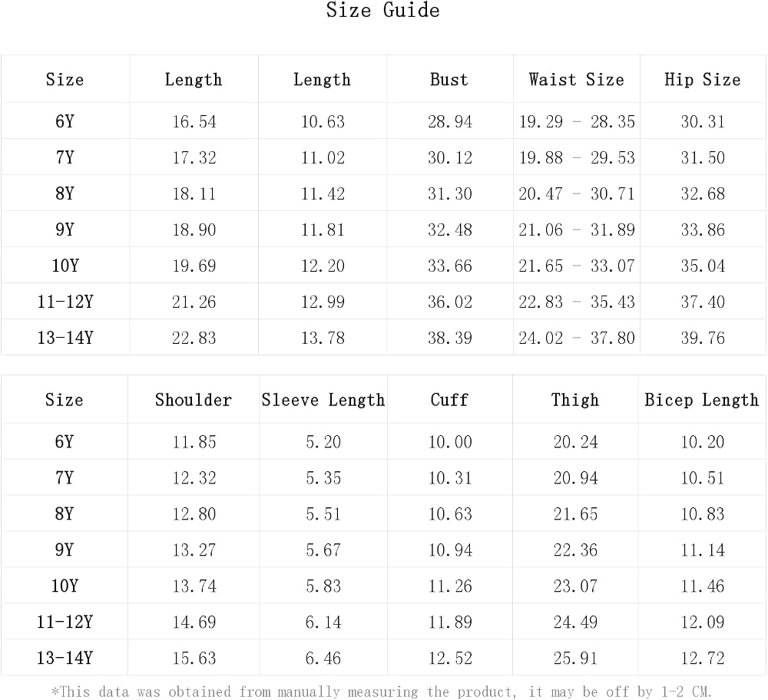
Task: Click the 13-14Y label in the bottom table
Action: (x=65, y=658)
